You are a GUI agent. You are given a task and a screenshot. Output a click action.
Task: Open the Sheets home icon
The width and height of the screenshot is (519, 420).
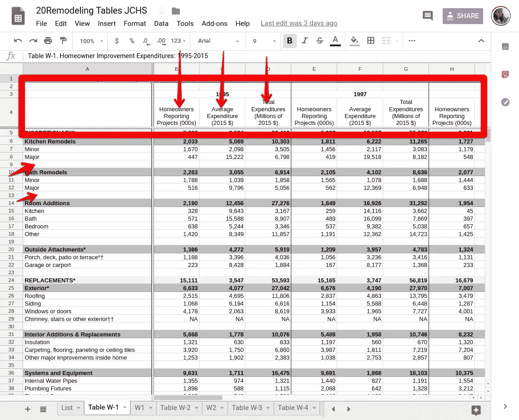(x=18, y=16)
